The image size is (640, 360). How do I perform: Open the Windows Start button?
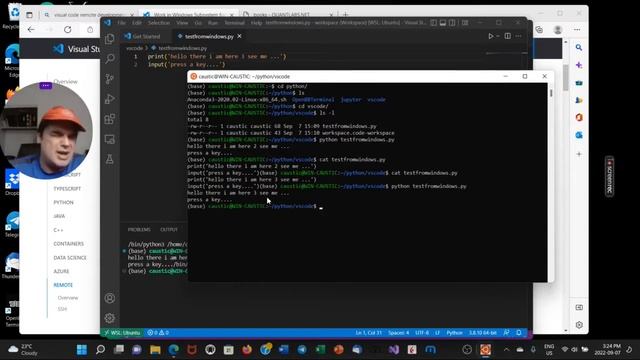[82, 349]
